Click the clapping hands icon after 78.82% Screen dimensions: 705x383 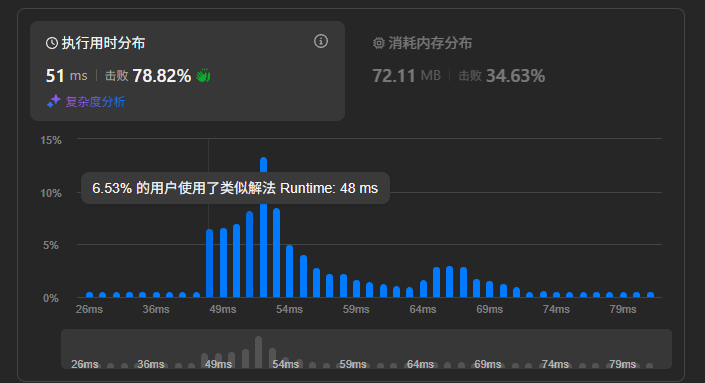pos(203,76)
